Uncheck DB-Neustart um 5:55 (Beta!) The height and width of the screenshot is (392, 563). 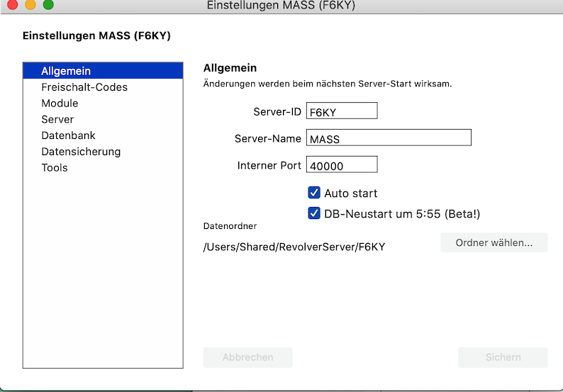coord(314,213)
